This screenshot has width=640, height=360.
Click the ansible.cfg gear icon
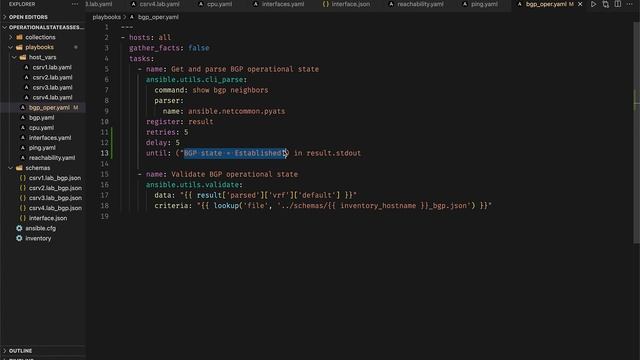[19, 228]
